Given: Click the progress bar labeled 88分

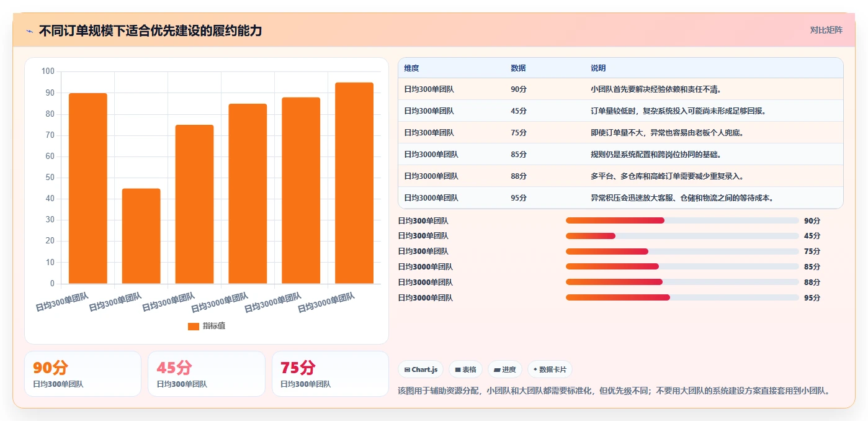Looking at the screenshot, I should pos(682,282).
